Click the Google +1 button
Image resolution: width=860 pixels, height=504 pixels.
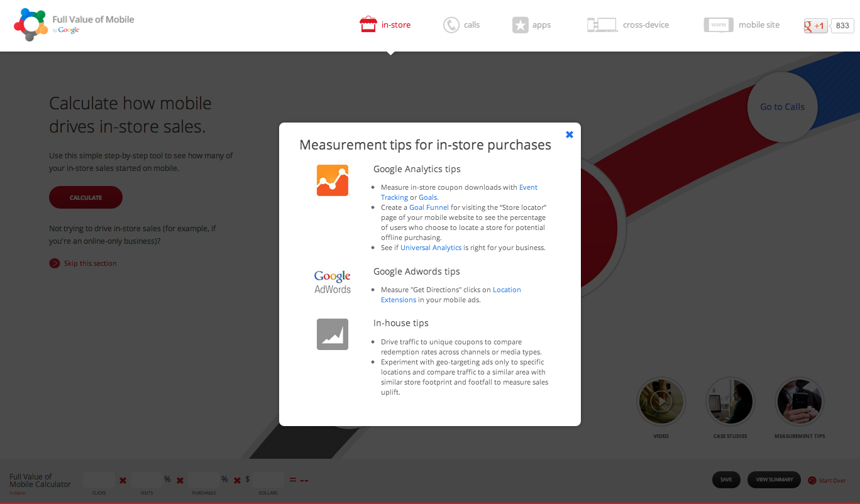coord(816,26)
